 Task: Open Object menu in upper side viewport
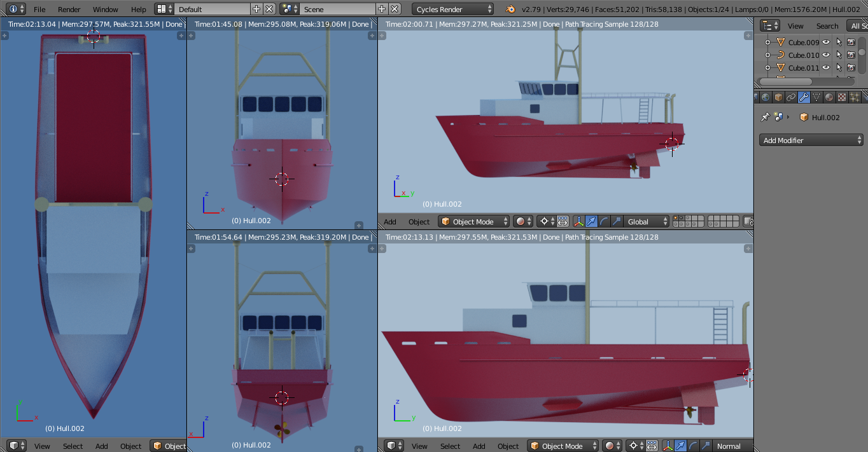tap(419, 222)
